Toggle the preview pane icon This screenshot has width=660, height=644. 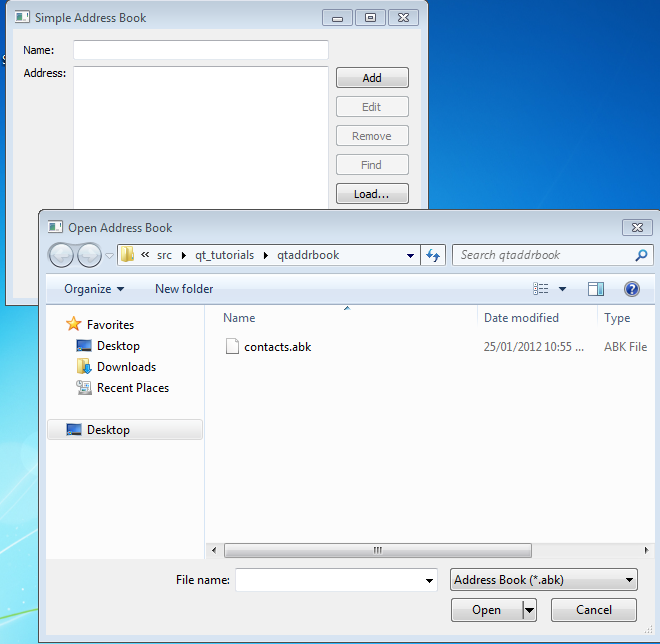coord(596,289)
